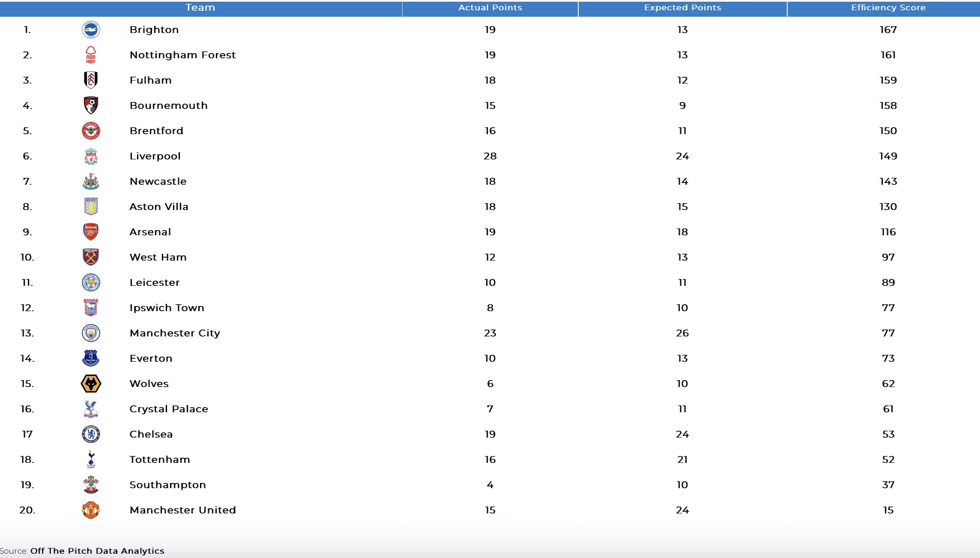980x558 pixels.
Task: Select the Newcastle team name
Action: point(158,181)
